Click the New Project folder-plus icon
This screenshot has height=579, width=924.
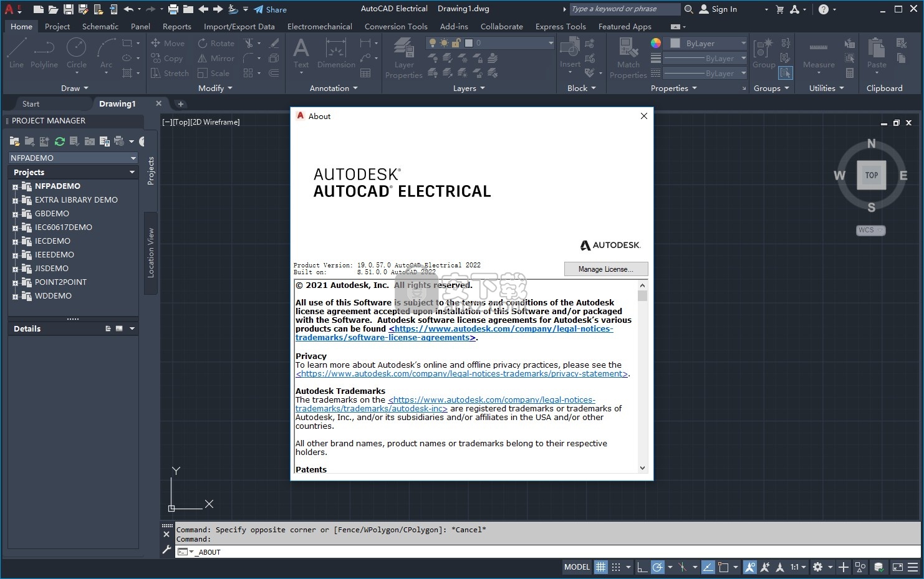pyautogui.click(x=29, y=141)
